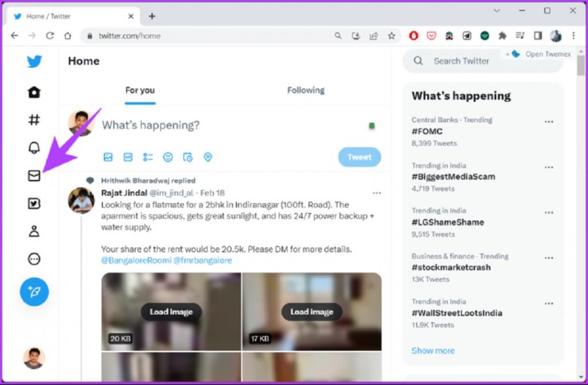
Task: Insert emoji via smiley icon
Action: (x=168, y=157)
